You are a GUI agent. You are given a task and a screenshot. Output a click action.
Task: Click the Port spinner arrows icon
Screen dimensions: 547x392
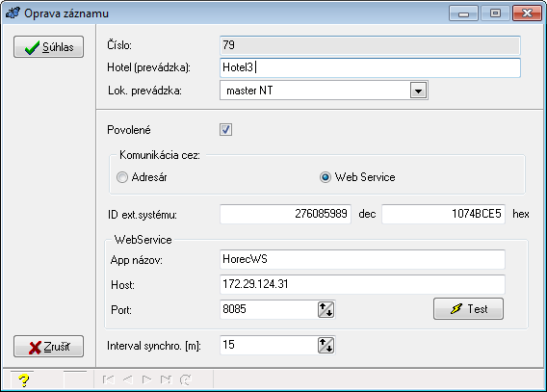pos(326,309)
